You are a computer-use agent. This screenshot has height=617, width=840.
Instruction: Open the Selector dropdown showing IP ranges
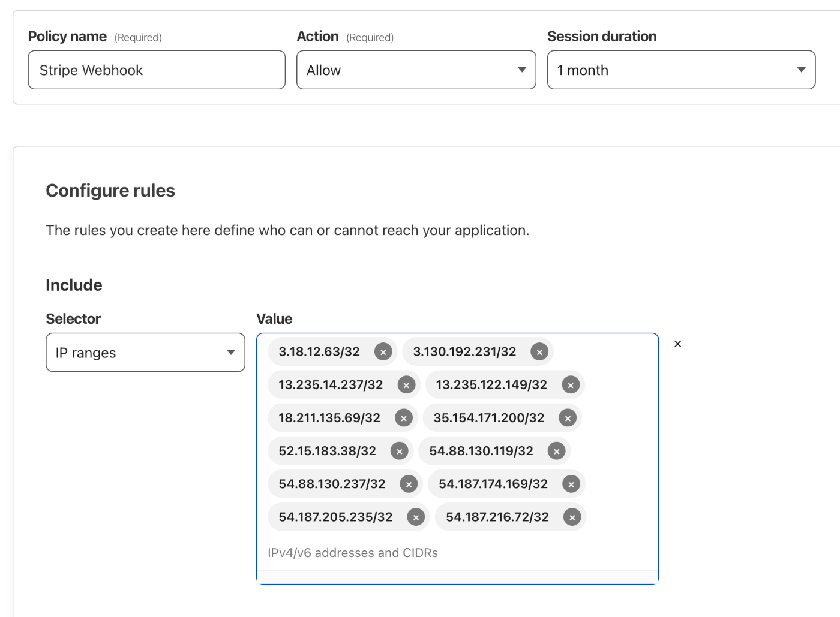click(145, 353)
